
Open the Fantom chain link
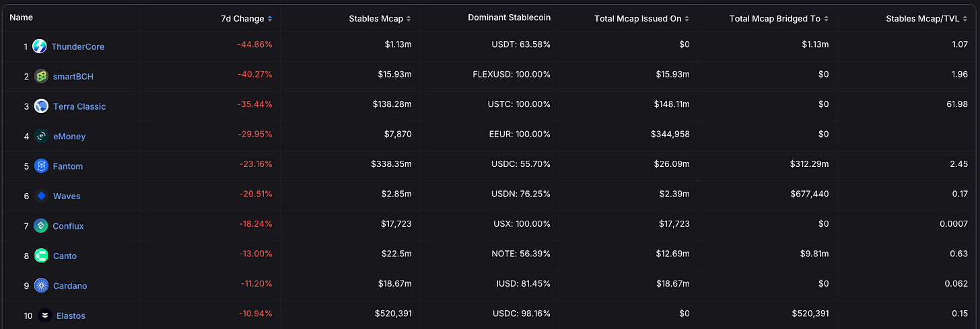[x=68, y=166]
